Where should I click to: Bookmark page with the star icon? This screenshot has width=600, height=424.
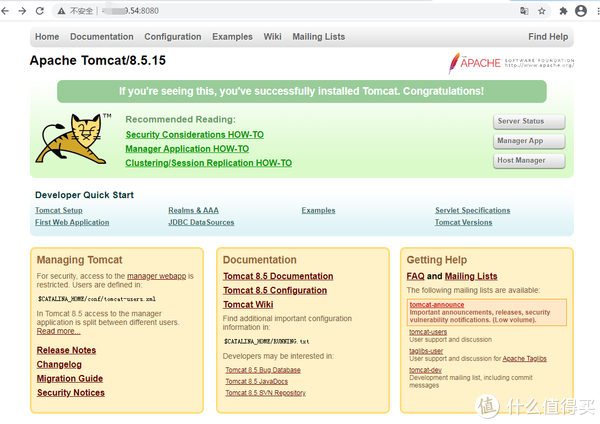coord(541,11)
